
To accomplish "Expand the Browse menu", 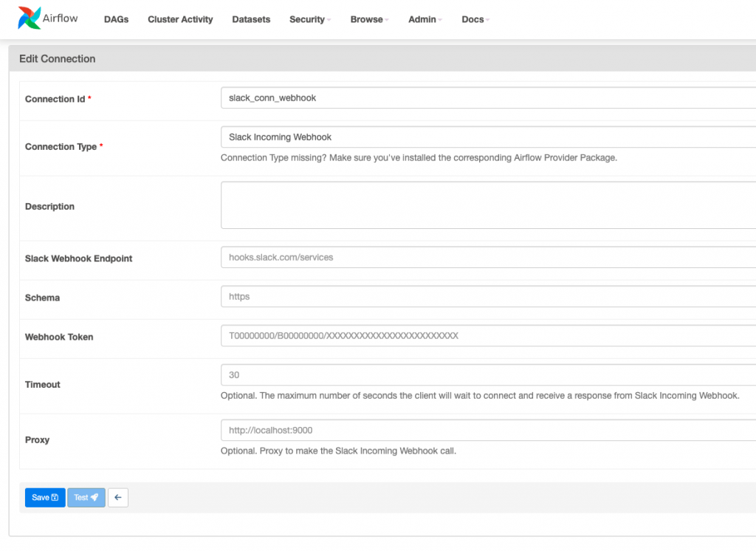I will point(369,19).
